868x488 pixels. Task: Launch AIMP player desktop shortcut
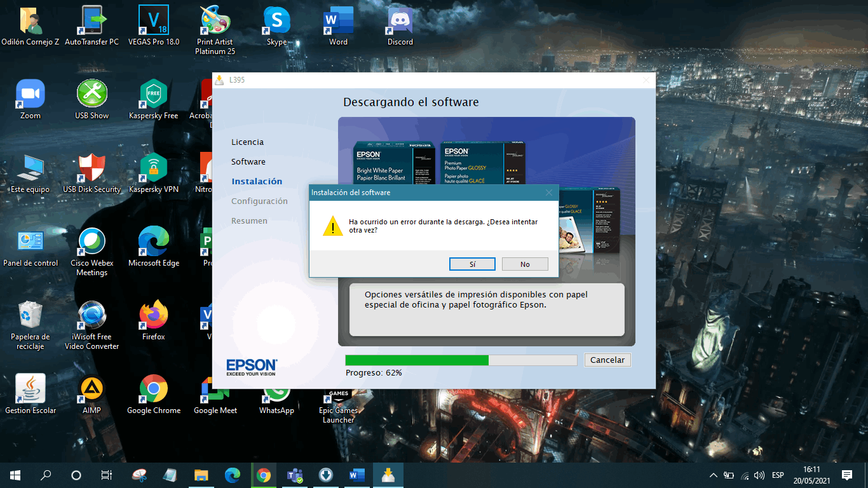[x=92, y=395]
